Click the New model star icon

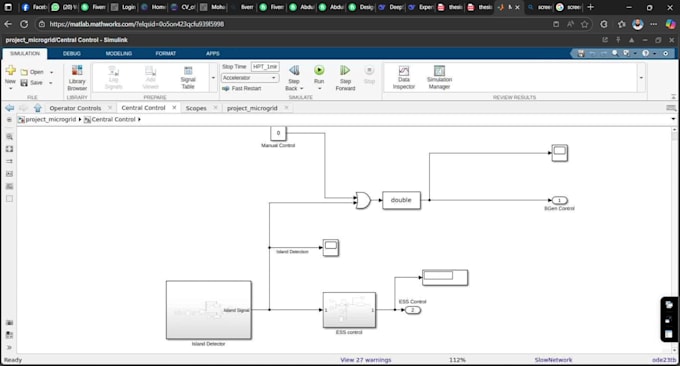click(x=10, y=70)
